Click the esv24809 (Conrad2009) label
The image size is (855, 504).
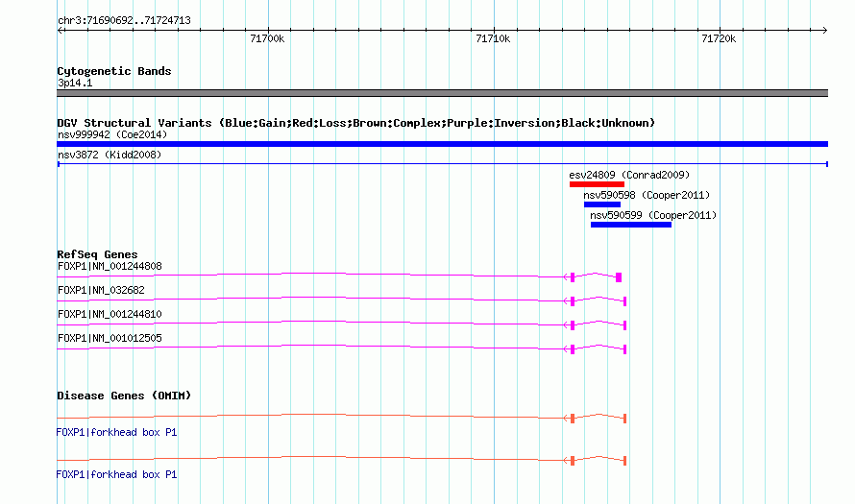(629, 175)
